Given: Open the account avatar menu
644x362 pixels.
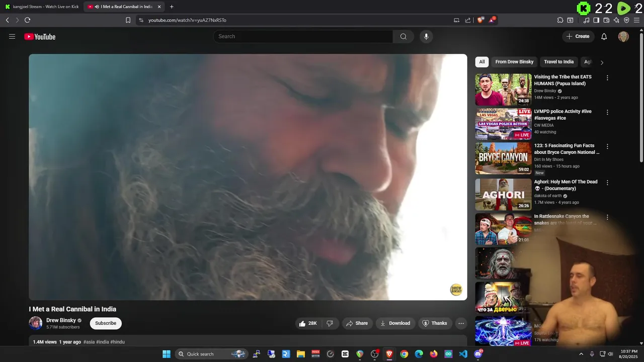Looking at the screenshot, I should coord(623,36).
